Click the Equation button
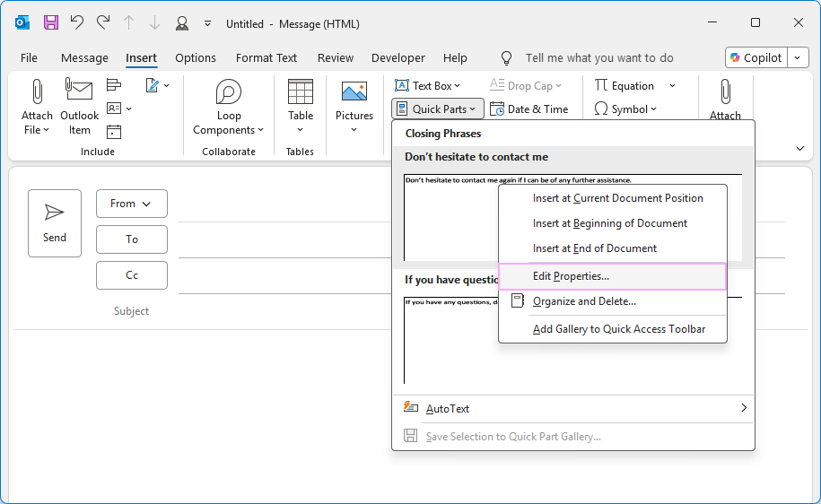Image resolution: width=821 pixels, height=504 pixels. click(x=624, y=85)
